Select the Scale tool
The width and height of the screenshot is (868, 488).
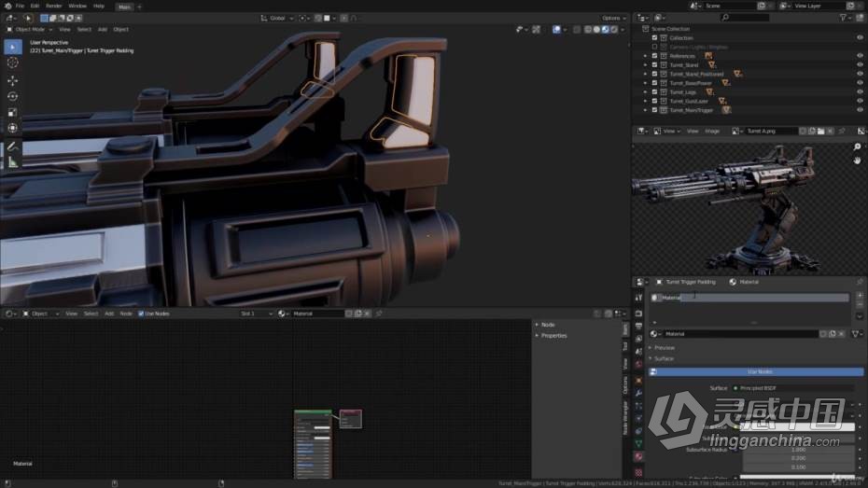[x=12, y=112]
